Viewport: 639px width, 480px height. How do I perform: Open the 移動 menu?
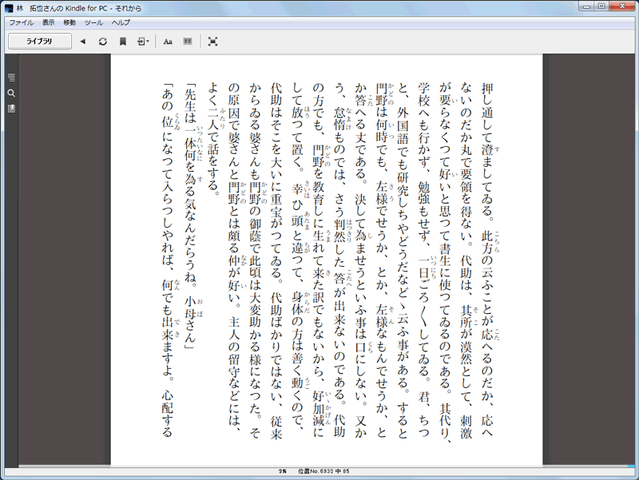(70, 22)
